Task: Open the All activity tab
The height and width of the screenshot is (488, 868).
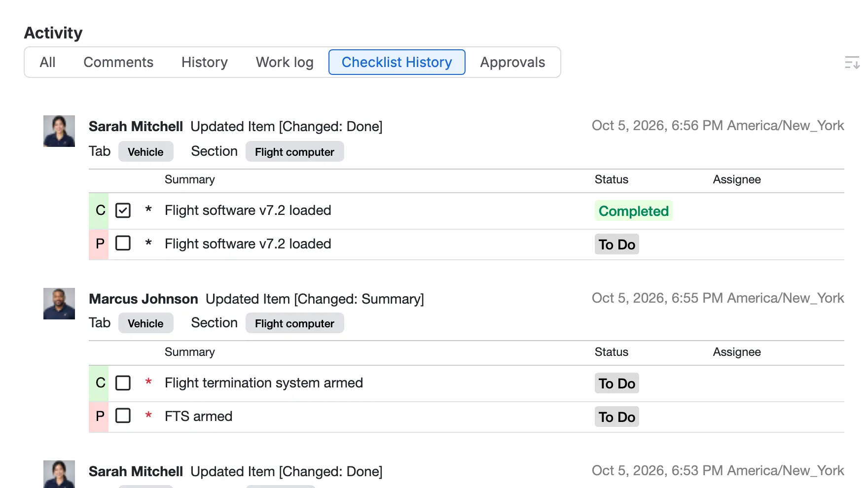Action: (47, 62)
